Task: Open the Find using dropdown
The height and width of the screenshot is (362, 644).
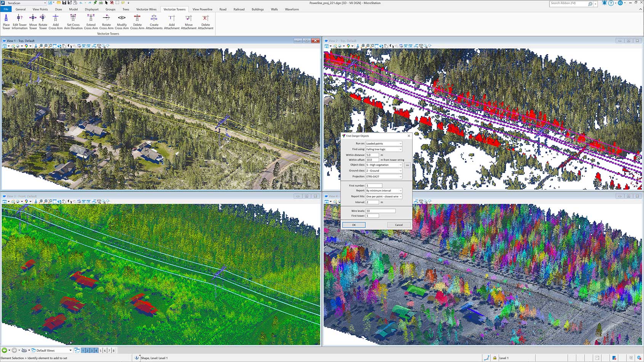Action: 384,149
